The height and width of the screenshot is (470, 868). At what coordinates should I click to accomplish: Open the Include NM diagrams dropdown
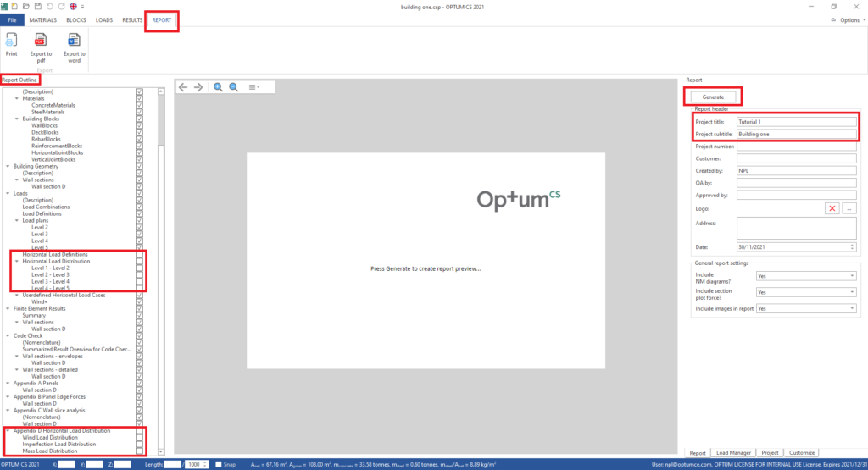click(805, 276)
